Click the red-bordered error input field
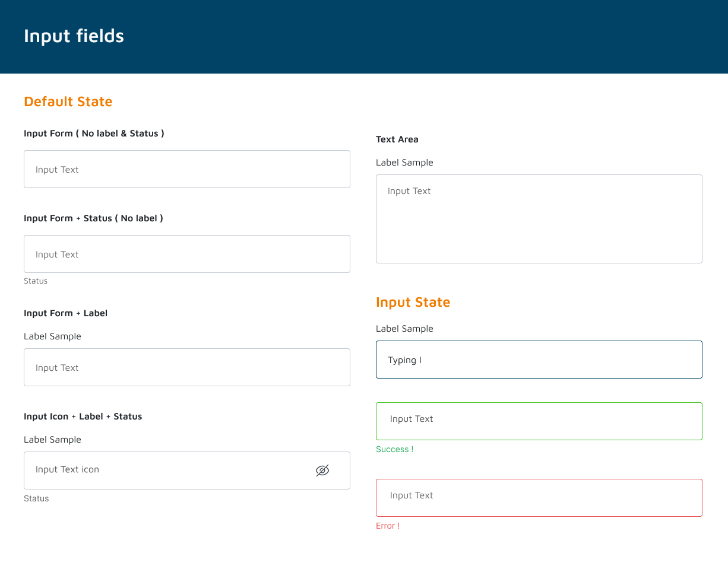 [x=539, y=498]
